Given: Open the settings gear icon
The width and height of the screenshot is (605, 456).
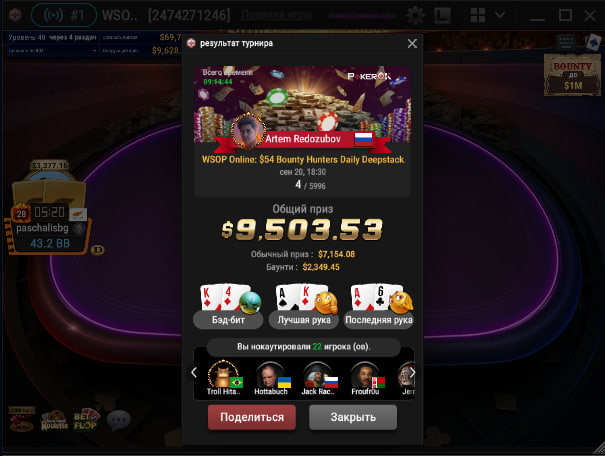Looking at the screenshot, I should pyautogui.click(x=415, y=16).
